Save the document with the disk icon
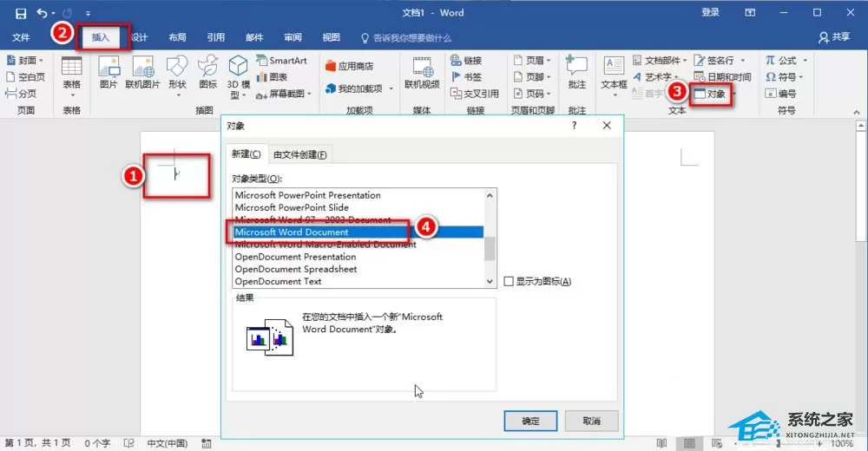868x451 pixels. [x=21, y=13]
